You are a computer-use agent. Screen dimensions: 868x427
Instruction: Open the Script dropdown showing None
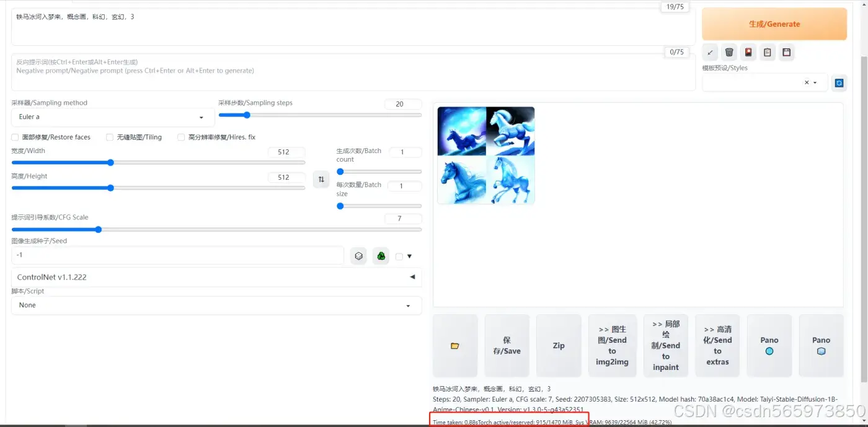(216, 305)
